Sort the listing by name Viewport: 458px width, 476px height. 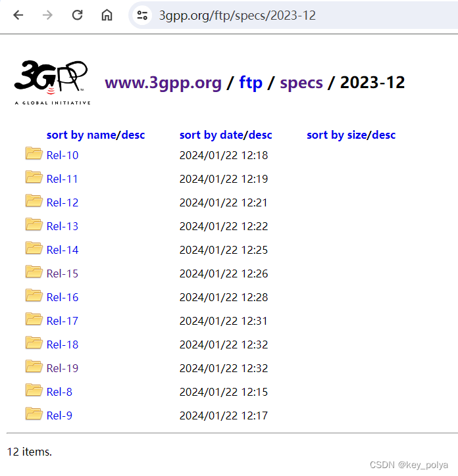click(81, 135)
